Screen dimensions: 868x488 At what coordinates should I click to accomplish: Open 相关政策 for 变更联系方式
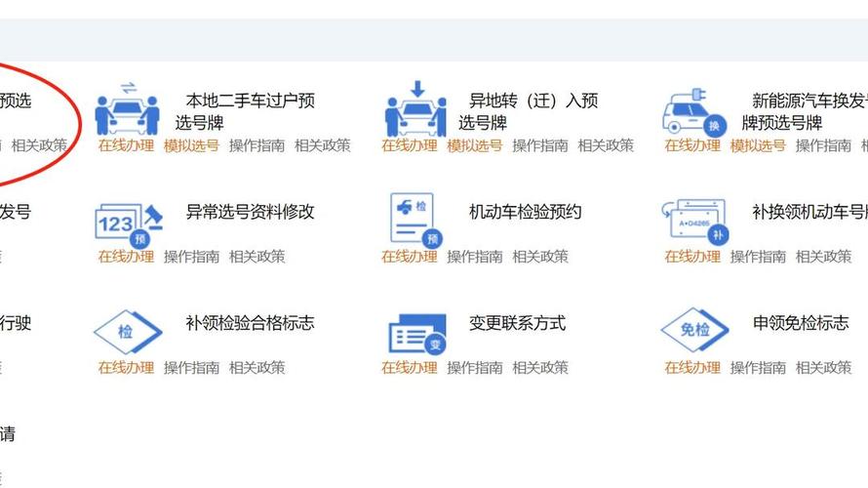tap(540, 367)
